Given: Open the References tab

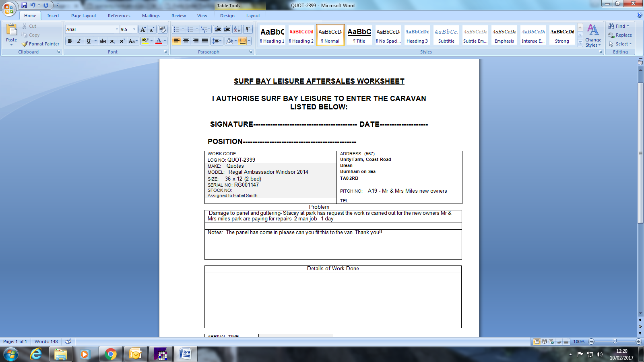Looking at the screenshot, I should click(x=119, y=16).
